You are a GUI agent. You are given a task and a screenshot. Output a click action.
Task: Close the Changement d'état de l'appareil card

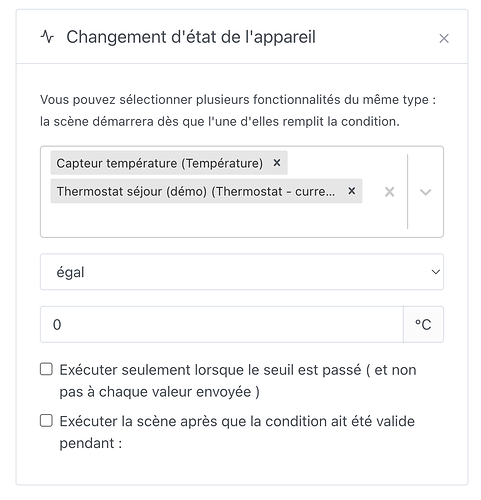(444, 38)
